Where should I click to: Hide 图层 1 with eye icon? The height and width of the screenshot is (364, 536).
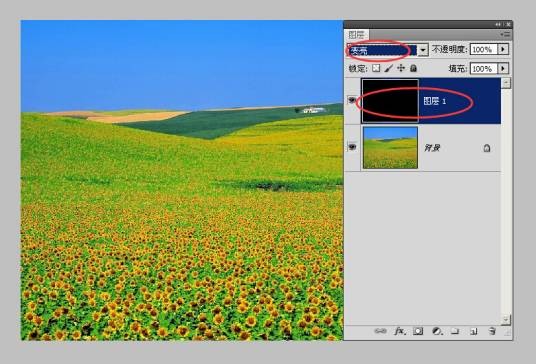[x=352, y=100]
